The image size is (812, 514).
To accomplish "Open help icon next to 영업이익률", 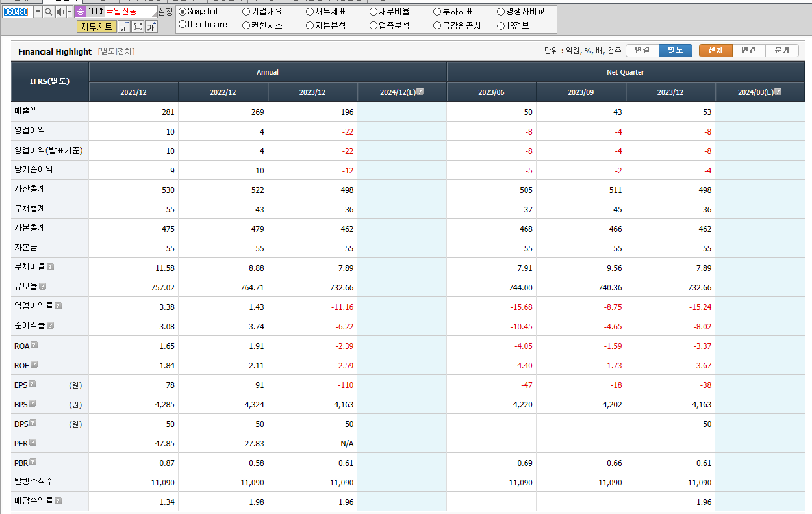I will click(x=58, y=306).
